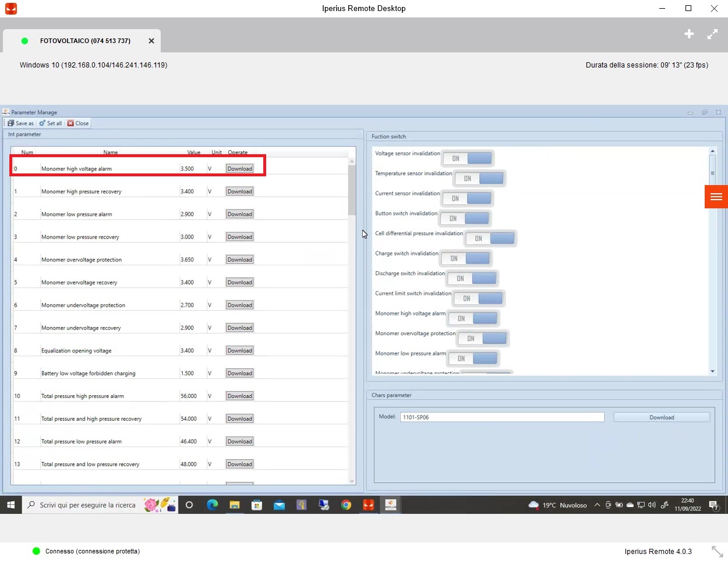The width and height of the screenshot is (728, 561).
Task: Download Monomer overvoltage protection parameter
Action: coord(239,260)
